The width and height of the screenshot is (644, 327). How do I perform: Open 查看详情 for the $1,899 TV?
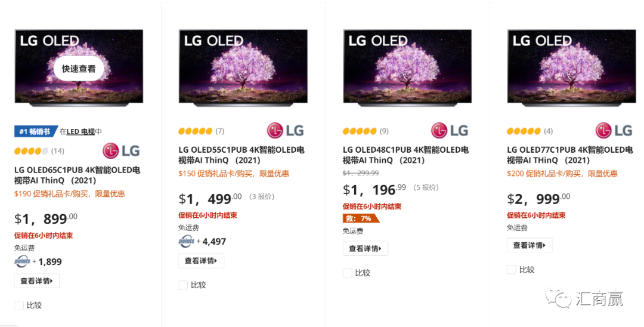[37, 281]
